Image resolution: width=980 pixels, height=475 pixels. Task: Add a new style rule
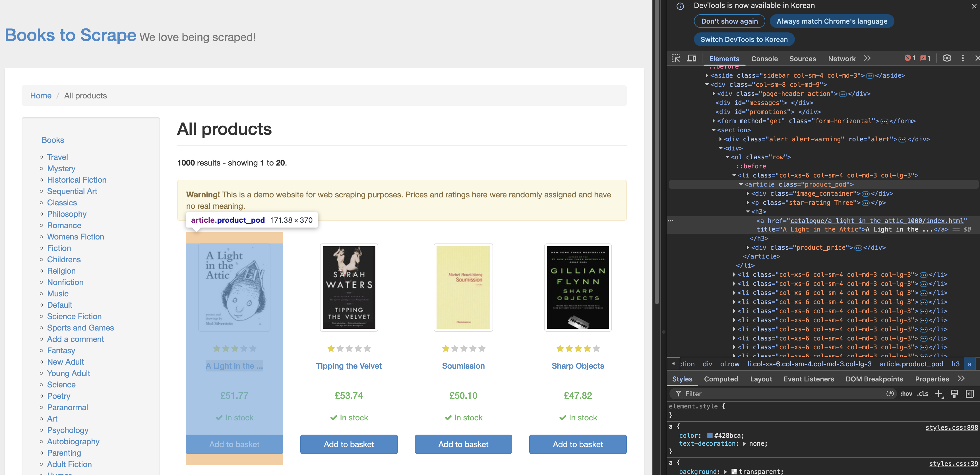click(x=939, y=394)
